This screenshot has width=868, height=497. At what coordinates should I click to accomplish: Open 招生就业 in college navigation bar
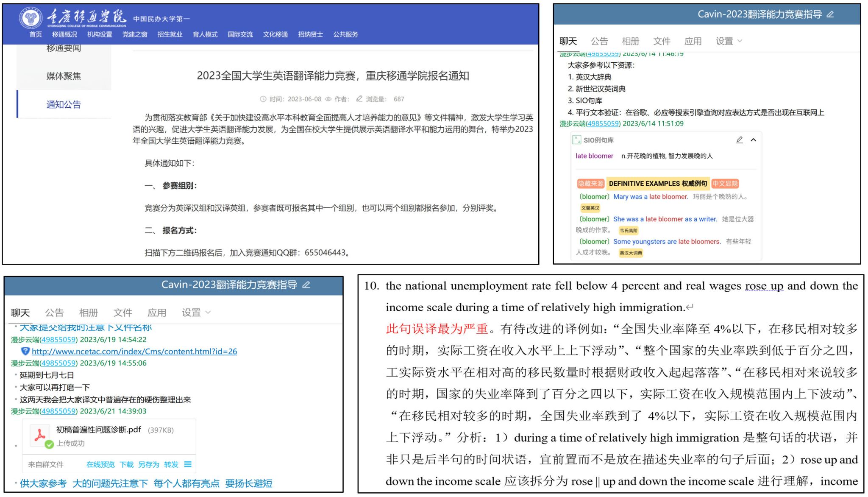(170, 34)
